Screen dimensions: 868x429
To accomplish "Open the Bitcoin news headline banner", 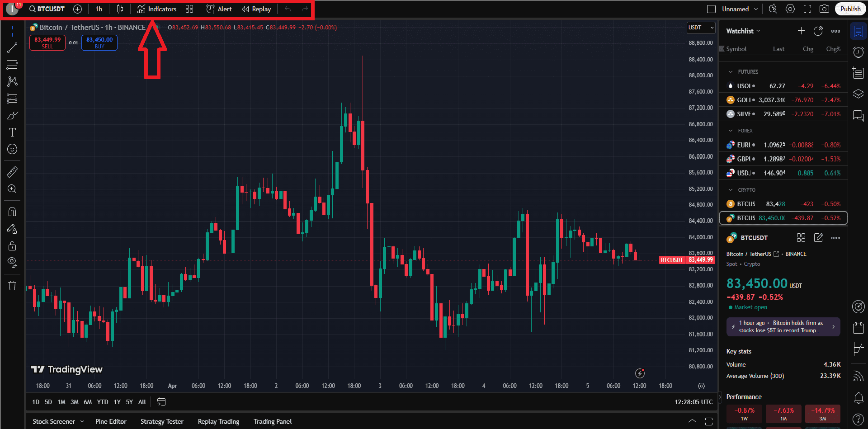I will point(783,327).
